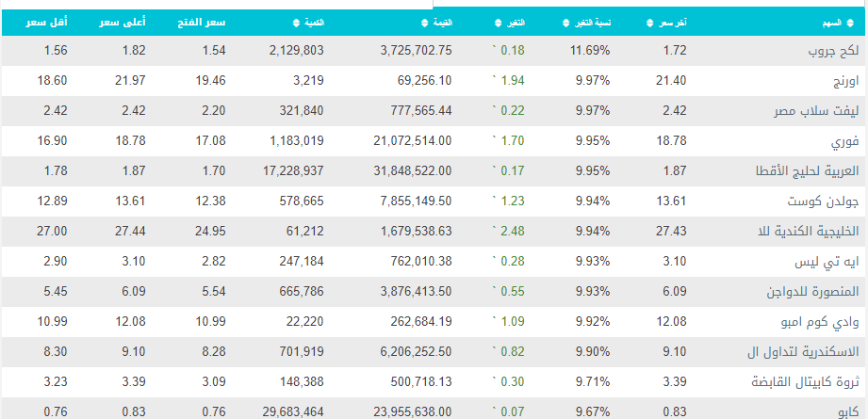Screen dimensions: 868x419
Task: Click last price 27.43
Action: click(669, 231)
